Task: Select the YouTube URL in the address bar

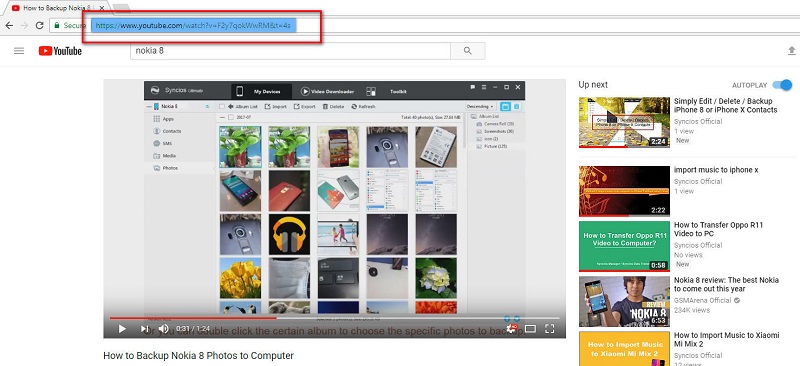Action: pos(194,26)
